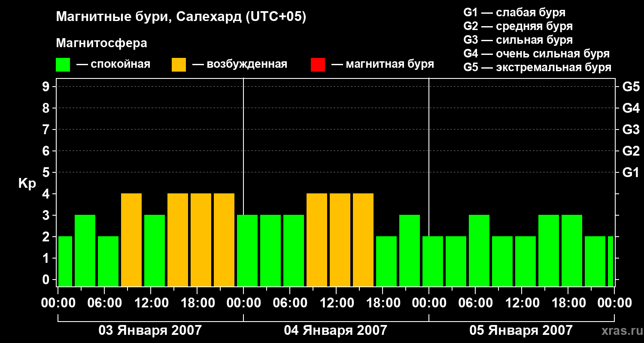Click the 06:00 green Kp 3 bar on 05 Января
This screenshot has height=343, width=644.
click(x=479, y=251)
